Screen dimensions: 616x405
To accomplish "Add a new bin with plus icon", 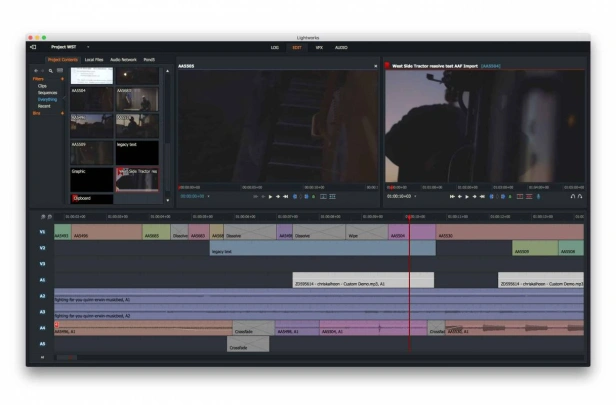I will [x=62, y=113].
